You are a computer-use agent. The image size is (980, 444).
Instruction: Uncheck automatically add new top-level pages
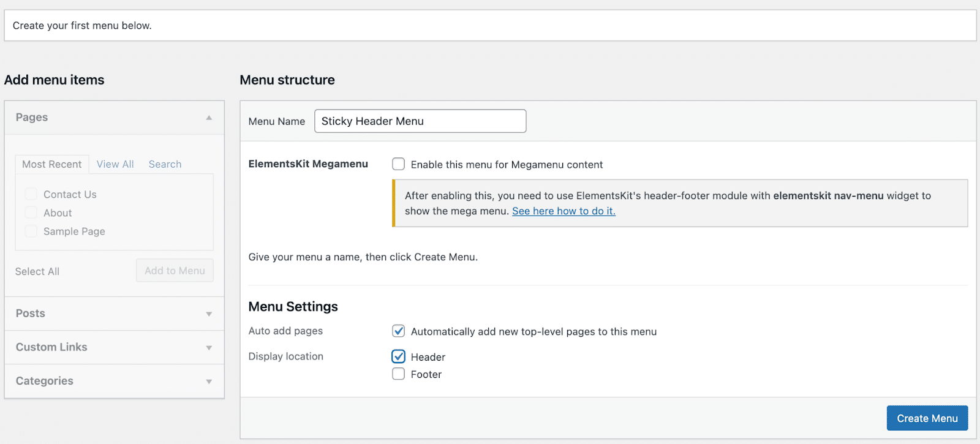(399, 331)
